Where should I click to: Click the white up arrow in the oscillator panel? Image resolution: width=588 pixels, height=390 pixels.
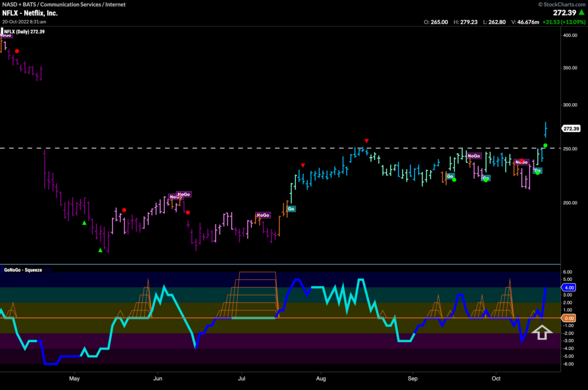click(541, 331)
